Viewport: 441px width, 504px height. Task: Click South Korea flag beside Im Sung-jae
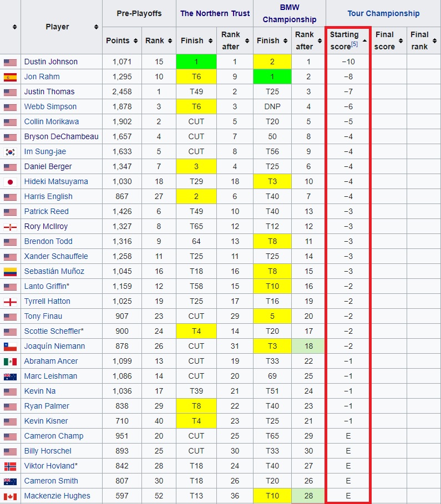point(10,152)
